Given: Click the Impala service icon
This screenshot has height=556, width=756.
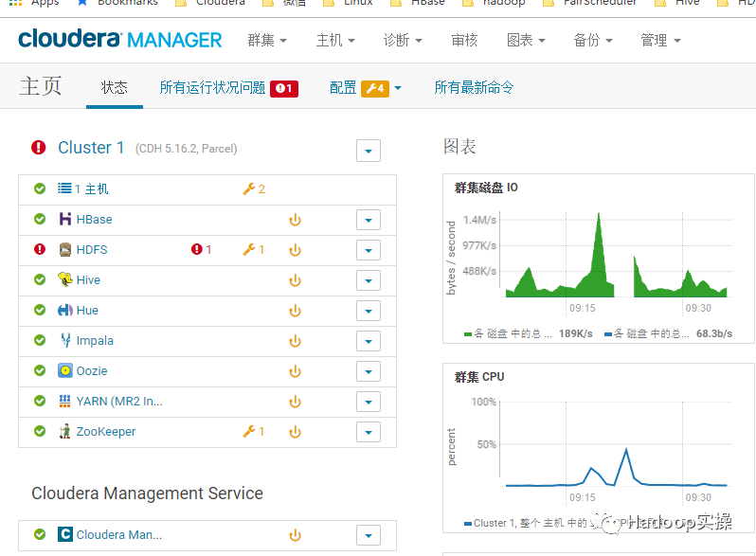Looking at the screenshot, I should [65, 340].
